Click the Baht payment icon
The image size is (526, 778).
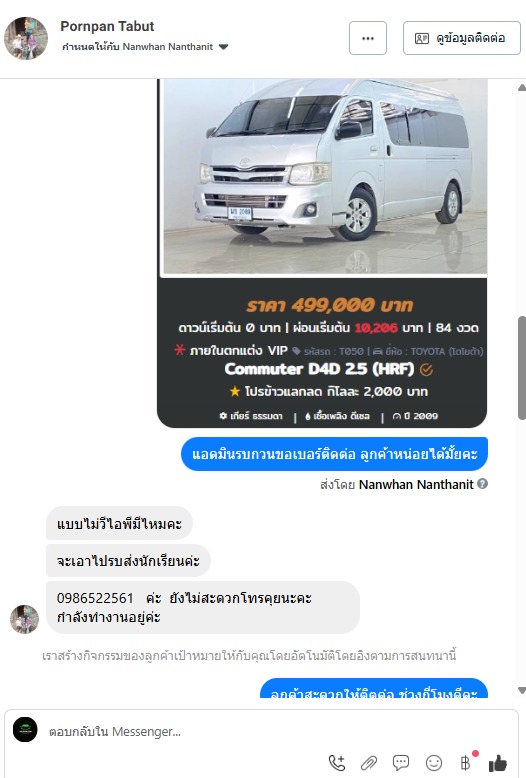466,762
